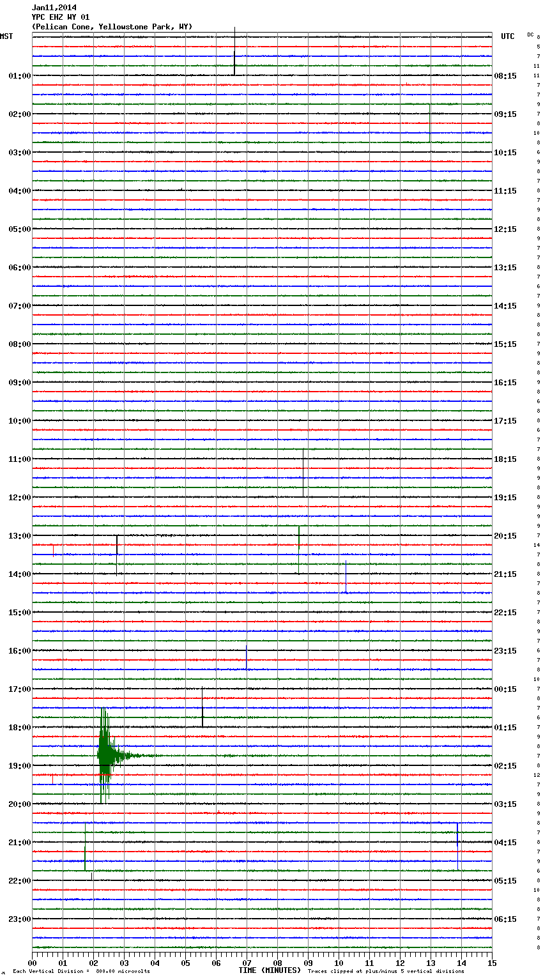Click the MST timezone label
543x980 pixels.
[x=6, y=36]
